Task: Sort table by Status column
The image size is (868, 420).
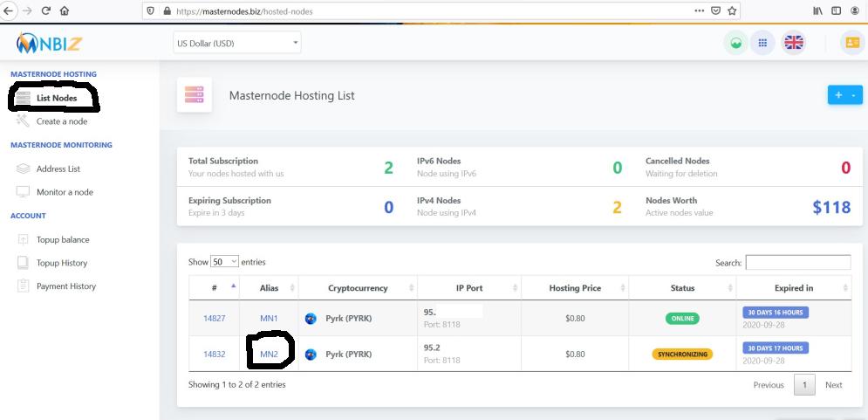Action: coord(682,288)
